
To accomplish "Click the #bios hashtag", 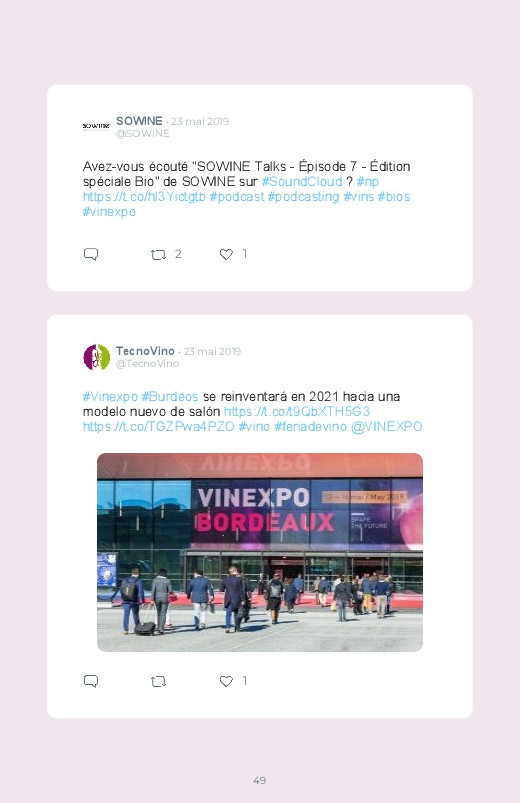I will [x=394, y=197].
